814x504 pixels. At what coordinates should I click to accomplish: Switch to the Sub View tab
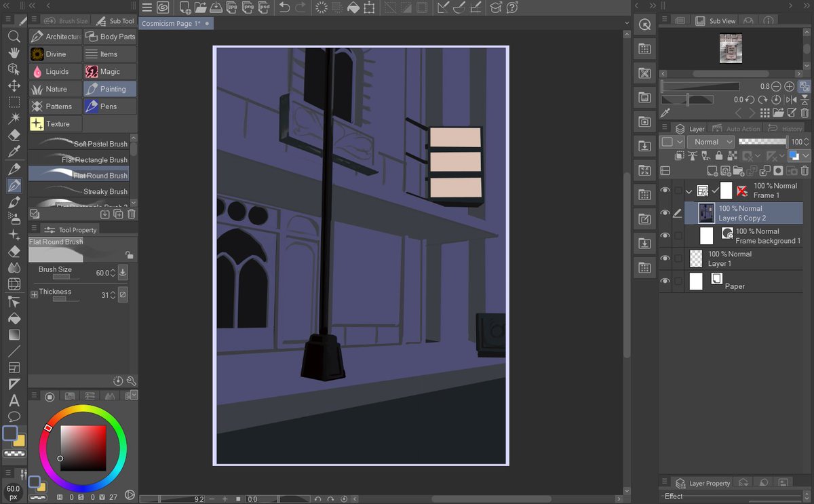(716, 21)
